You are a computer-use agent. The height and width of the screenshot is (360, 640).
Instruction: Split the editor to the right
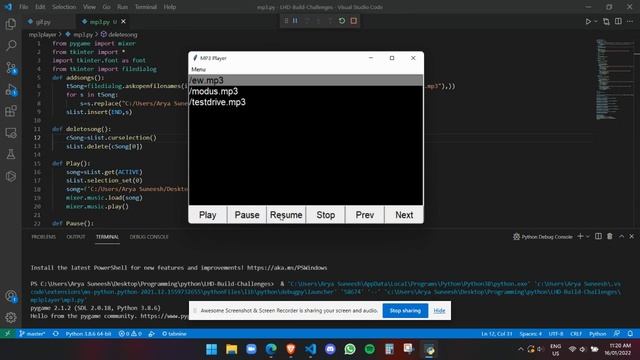(x=618, y=21)
